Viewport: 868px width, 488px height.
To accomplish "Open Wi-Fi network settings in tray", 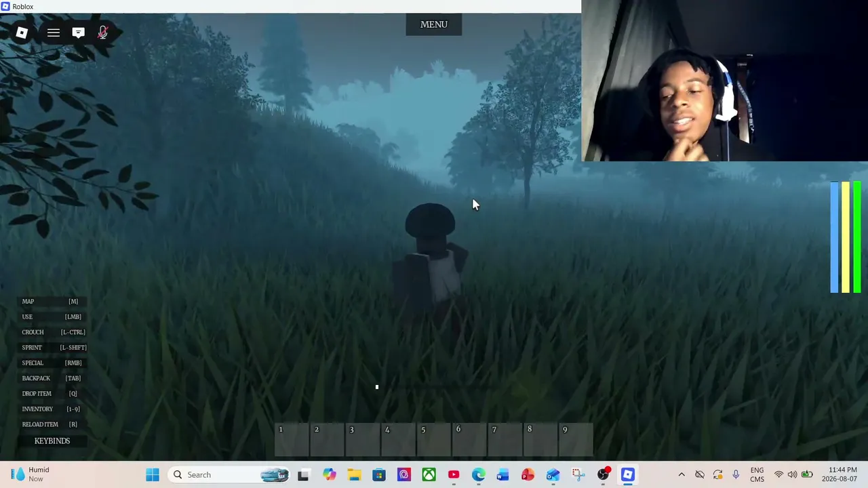I will click(779, 474).
